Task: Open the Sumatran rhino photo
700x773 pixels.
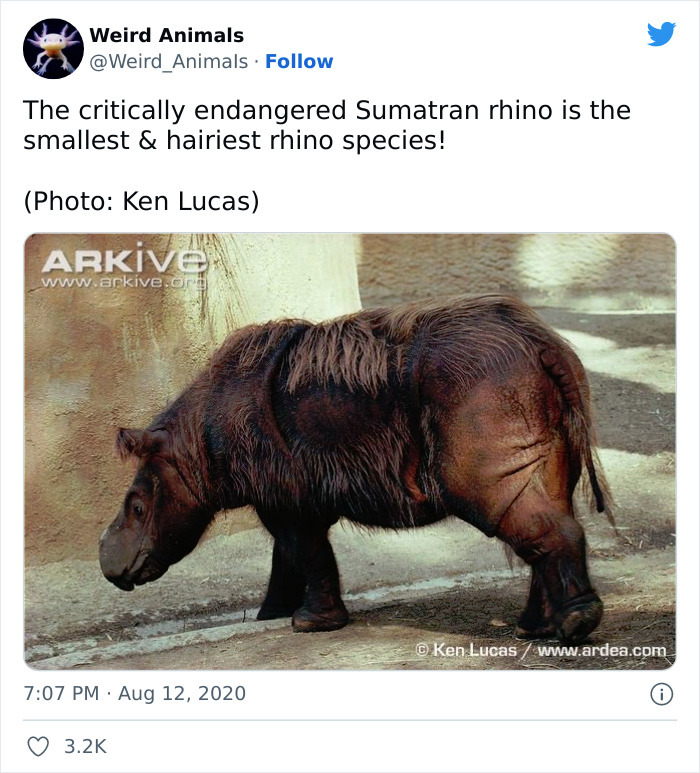Action: coord(350,450)
